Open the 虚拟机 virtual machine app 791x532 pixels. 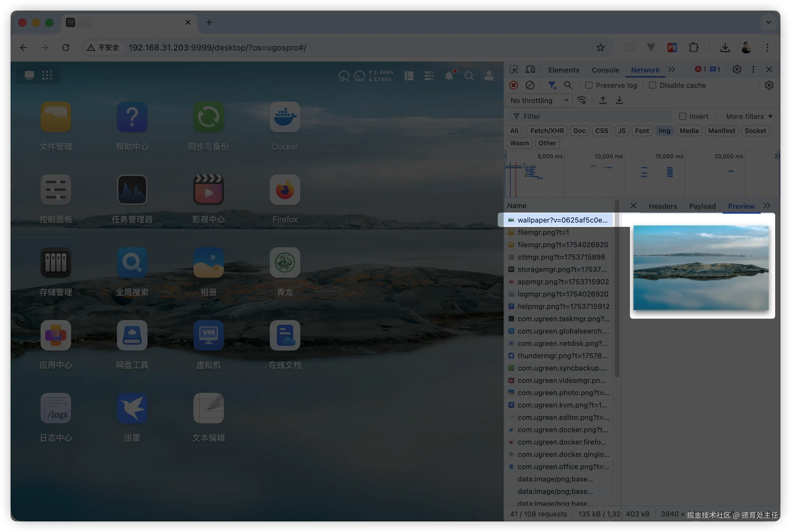208,335
